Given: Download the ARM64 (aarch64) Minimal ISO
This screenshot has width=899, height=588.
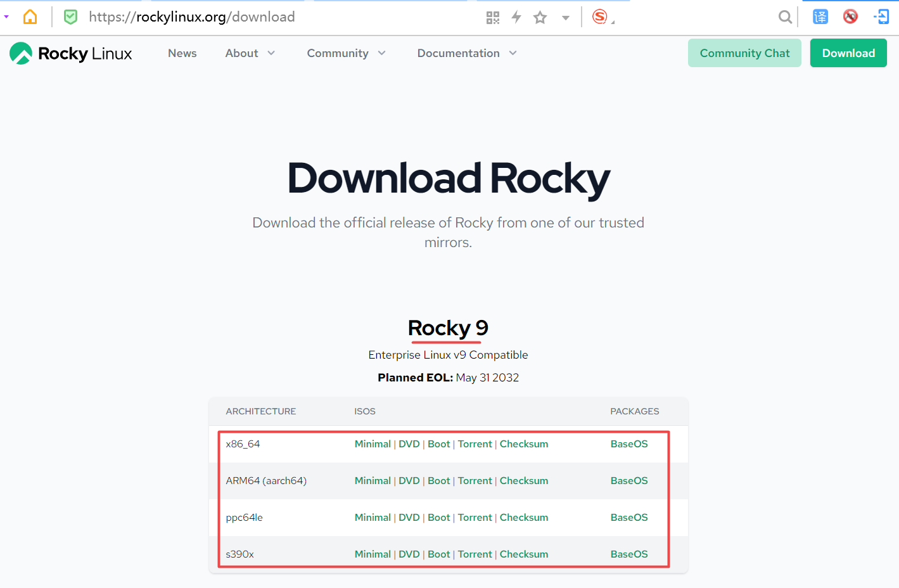Looking at the screenshot, I should (373, 481).
